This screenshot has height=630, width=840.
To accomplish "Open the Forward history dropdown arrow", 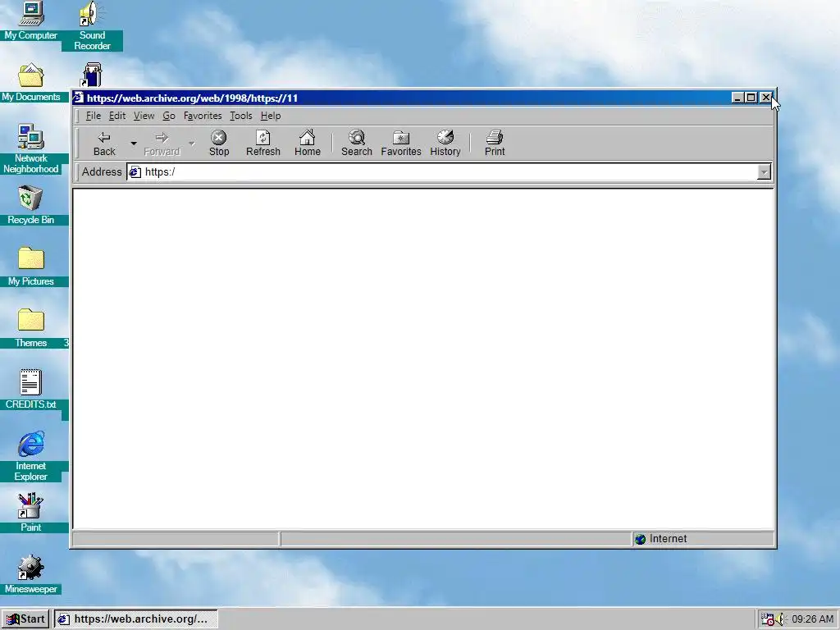I will [192, 143].
